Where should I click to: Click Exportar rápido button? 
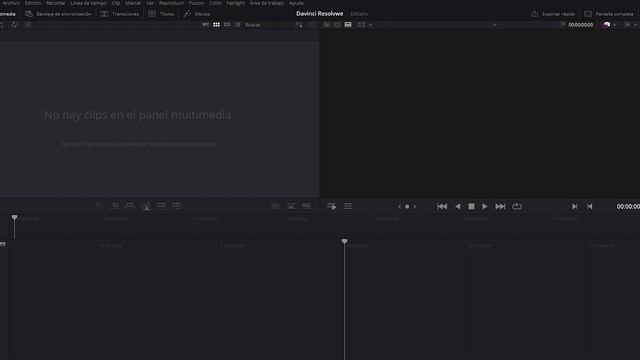(553, 14)
